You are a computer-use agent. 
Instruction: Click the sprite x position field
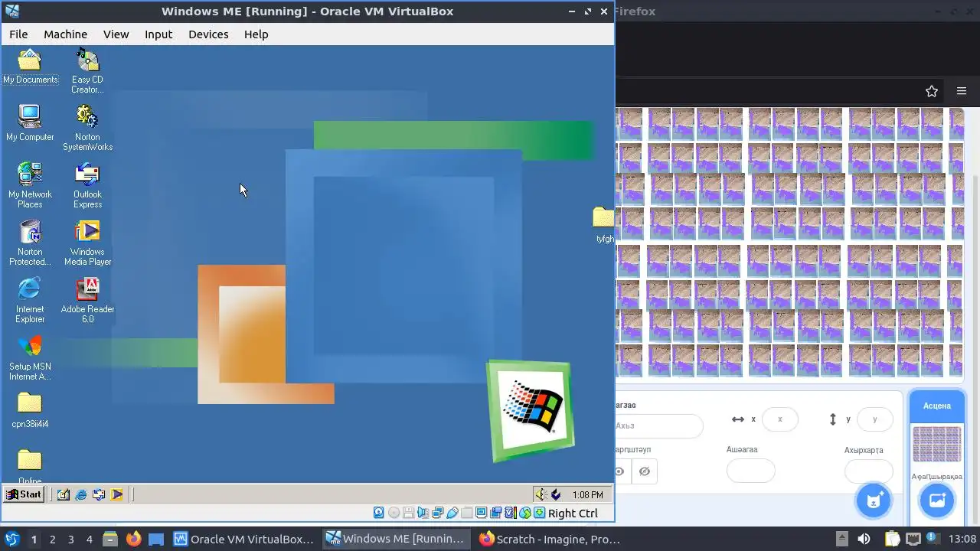coord(779,419)
